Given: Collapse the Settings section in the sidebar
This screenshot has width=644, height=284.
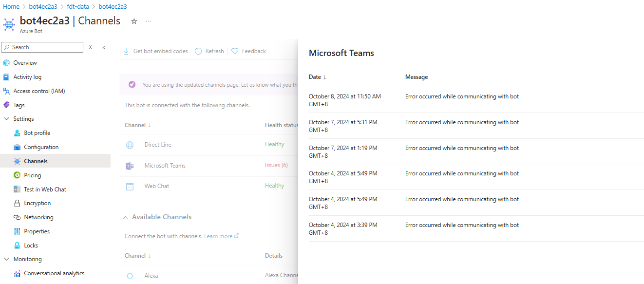Looking at the screenshot, I should pyautogui.click(x=6, y=119).
